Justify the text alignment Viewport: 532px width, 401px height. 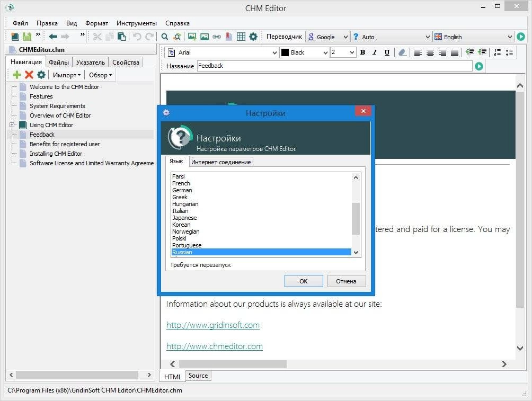(454, 52)
